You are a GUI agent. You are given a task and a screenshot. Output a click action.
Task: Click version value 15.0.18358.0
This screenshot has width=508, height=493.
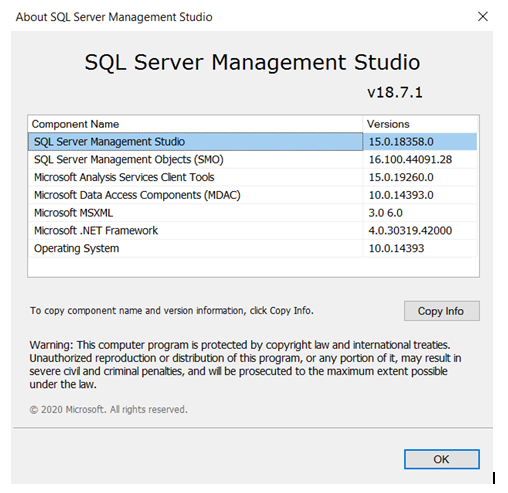(401, 142)
